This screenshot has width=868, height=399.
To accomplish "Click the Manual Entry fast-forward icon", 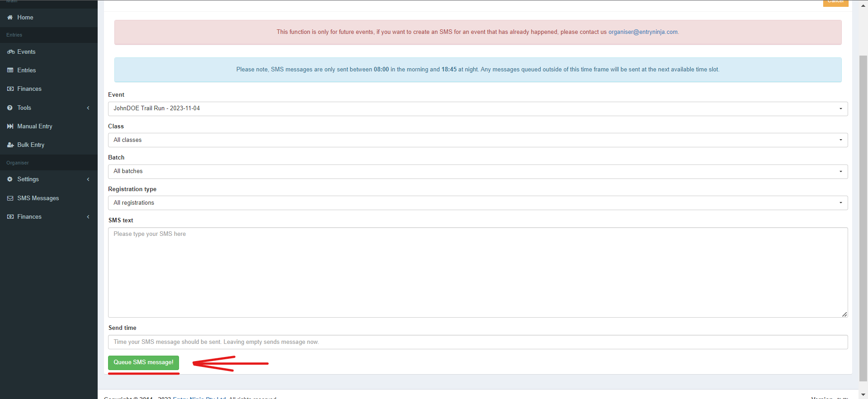I will point(10,126).
